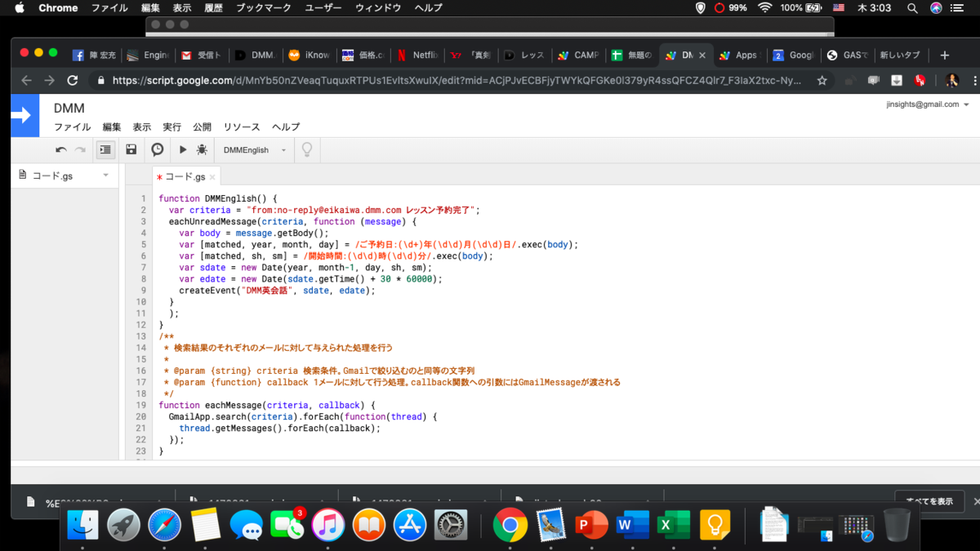Switch to the 無題の spreadsheet tab
This screenshot has height=551, width=980.
click(x=631, y=56)
